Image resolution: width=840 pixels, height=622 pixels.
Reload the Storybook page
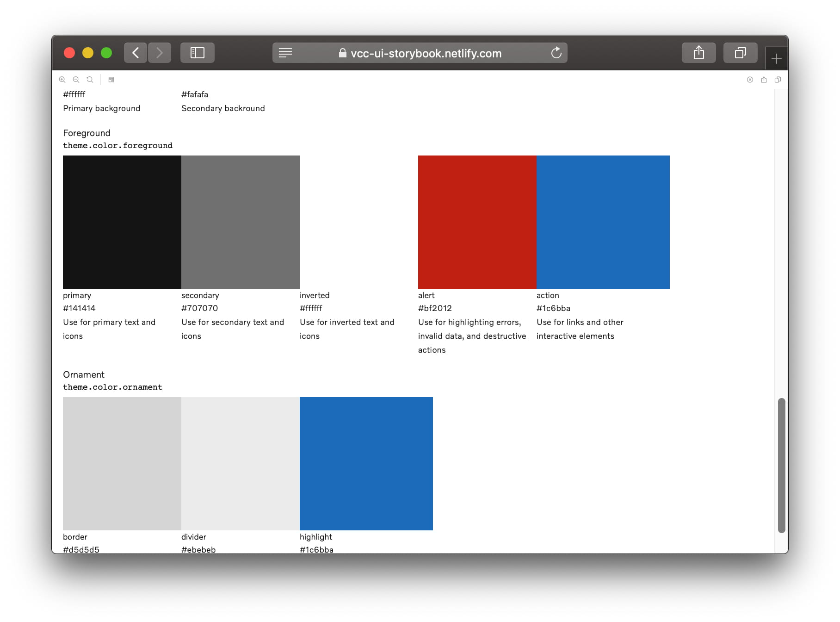point(556,53)
